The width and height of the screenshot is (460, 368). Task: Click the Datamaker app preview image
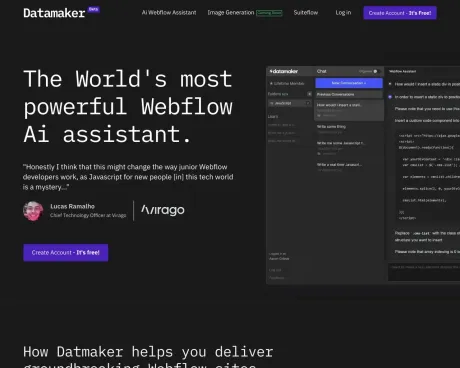coord(363,175)
